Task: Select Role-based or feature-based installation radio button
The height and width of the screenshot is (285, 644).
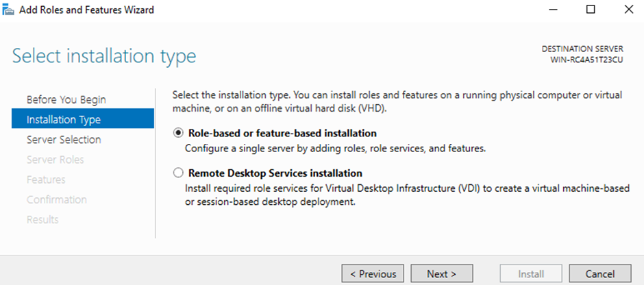Action: point(179,133)
